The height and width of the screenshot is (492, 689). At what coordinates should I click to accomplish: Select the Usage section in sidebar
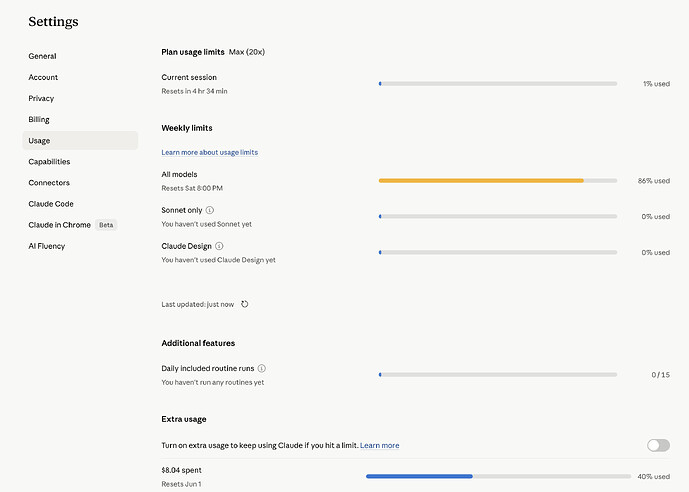80,141
